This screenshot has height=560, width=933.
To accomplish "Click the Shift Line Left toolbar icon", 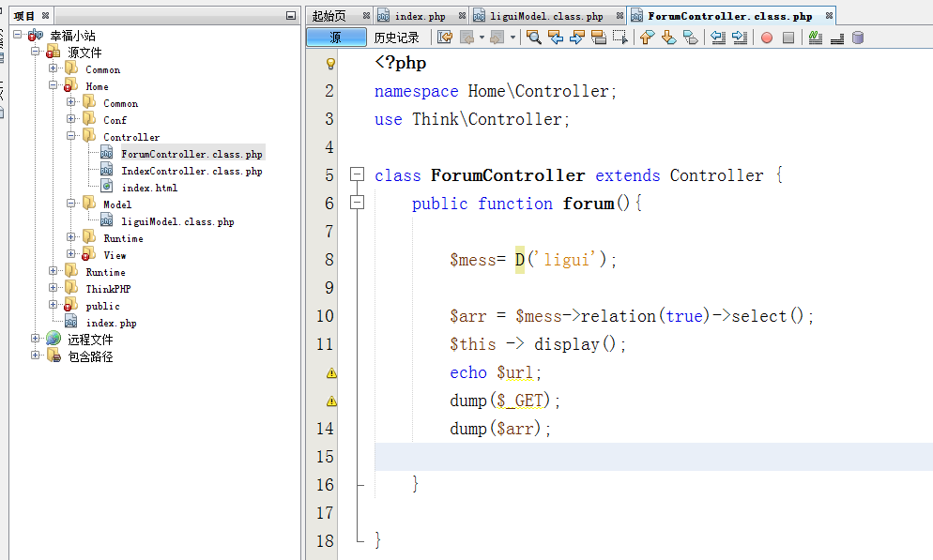I will point(718,38).
